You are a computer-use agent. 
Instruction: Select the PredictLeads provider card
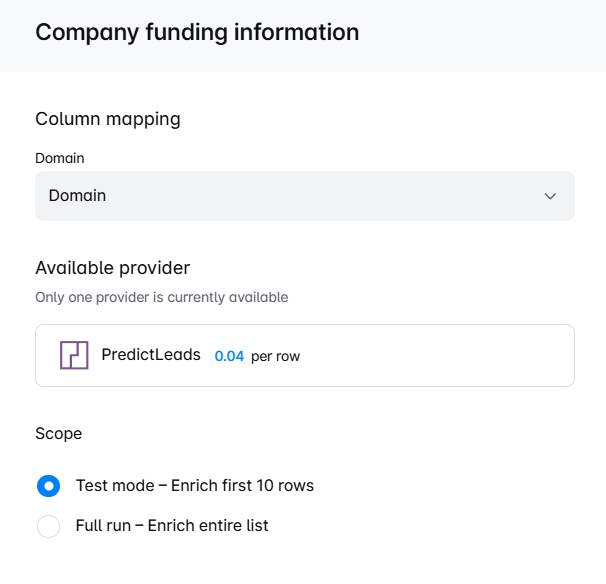pyautogui.click(x=305, y=355)
